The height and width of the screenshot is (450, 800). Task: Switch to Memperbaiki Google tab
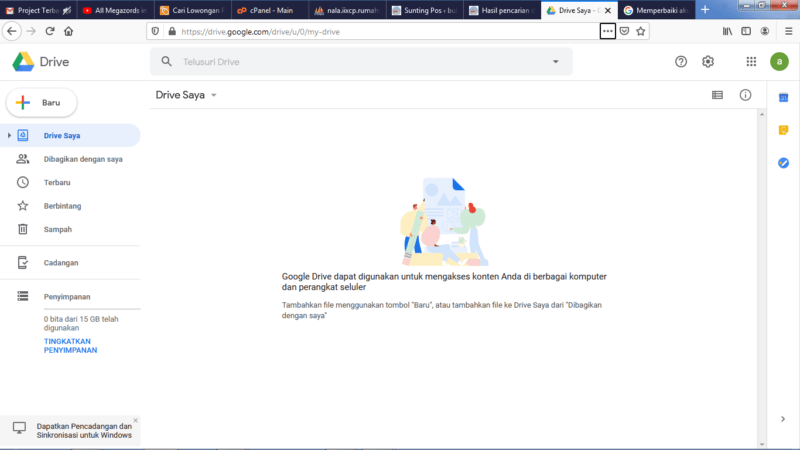pyautogui.click(x=656, y=10)
